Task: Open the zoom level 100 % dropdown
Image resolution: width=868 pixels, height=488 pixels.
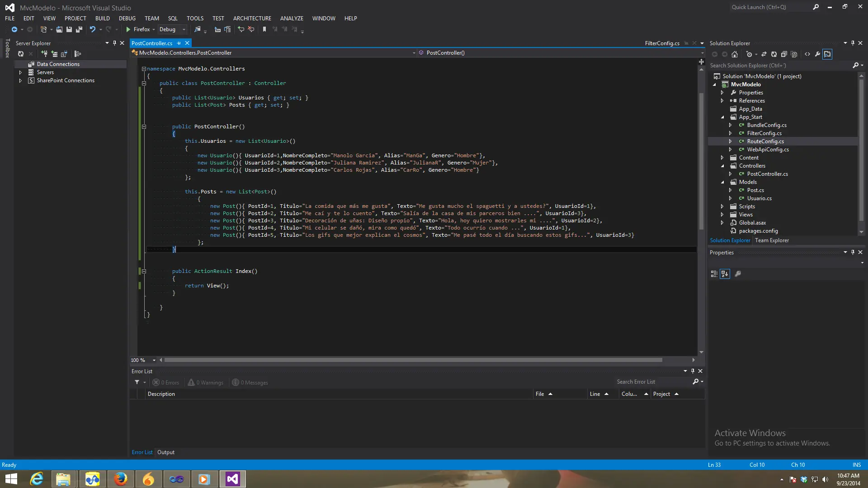Action: click(154, 360)
